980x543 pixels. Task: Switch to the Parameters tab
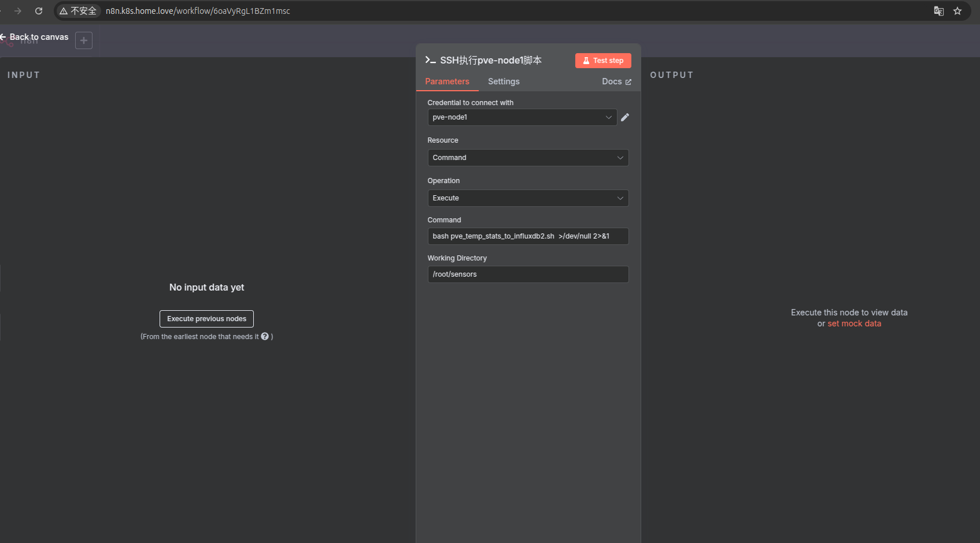pos(447,81)
